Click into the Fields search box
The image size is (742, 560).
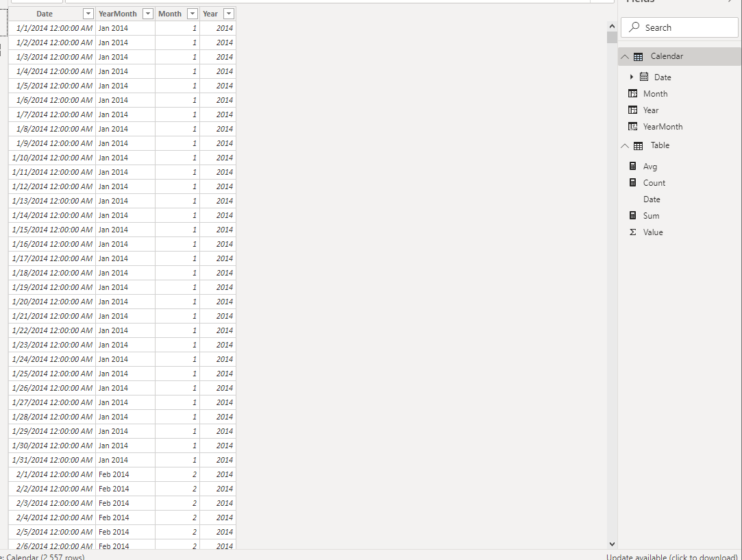(680, 27)
